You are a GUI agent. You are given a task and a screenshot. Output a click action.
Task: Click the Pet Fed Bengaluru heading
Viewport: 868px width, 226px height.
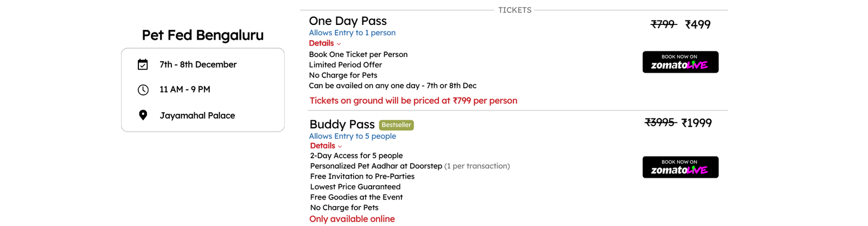pyautogui.click(x=203, y=35)
